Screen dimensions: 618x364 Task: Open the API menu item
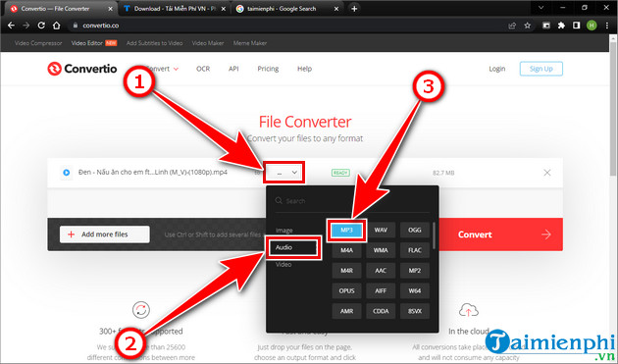coord(233,69)
